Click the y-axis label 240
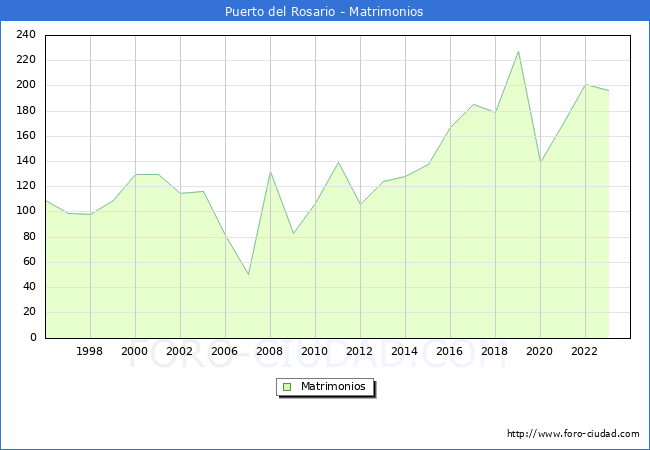Viewport: 650px width, 450px height. click(x=26, y=34)
